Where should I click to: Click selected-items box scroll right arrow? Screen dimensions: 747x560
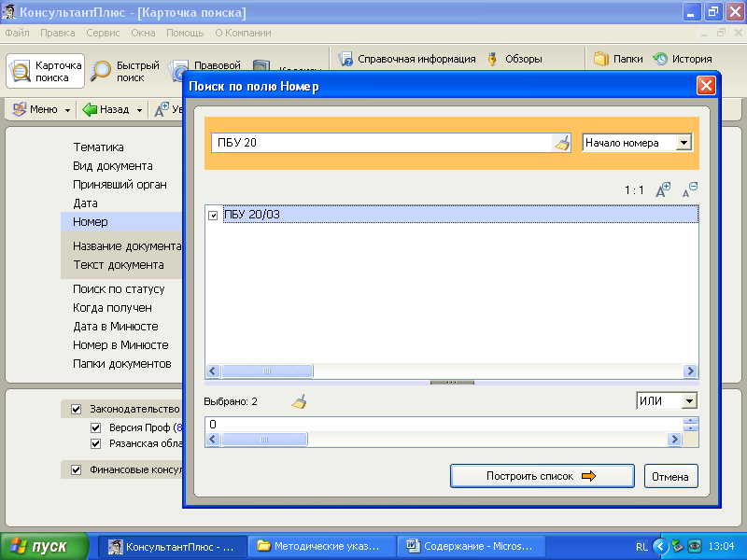pyautogui.click(x=673, y=439)
